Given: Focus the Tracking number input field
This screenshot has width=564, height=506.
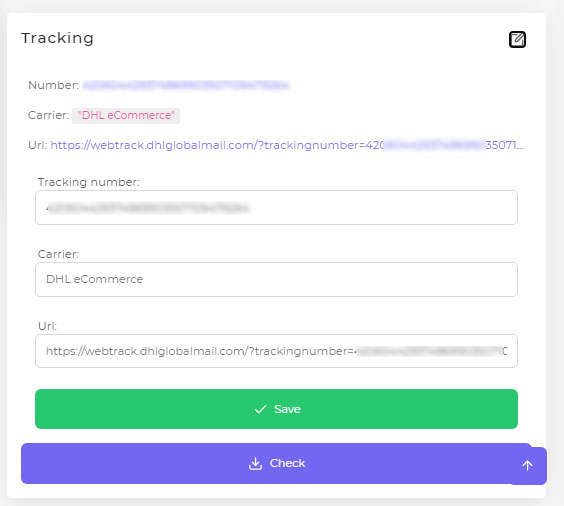Looking at the screenshot, I should 276,208.
